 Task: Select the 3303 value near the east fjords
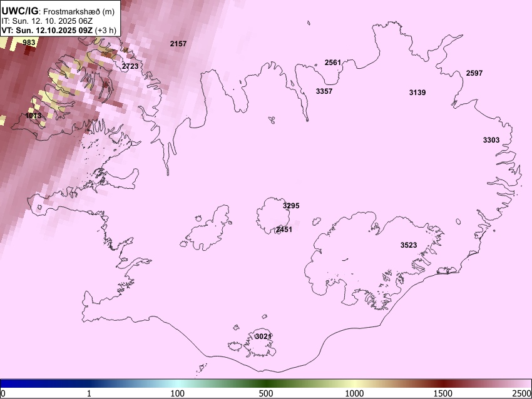(x=491, y=140)
